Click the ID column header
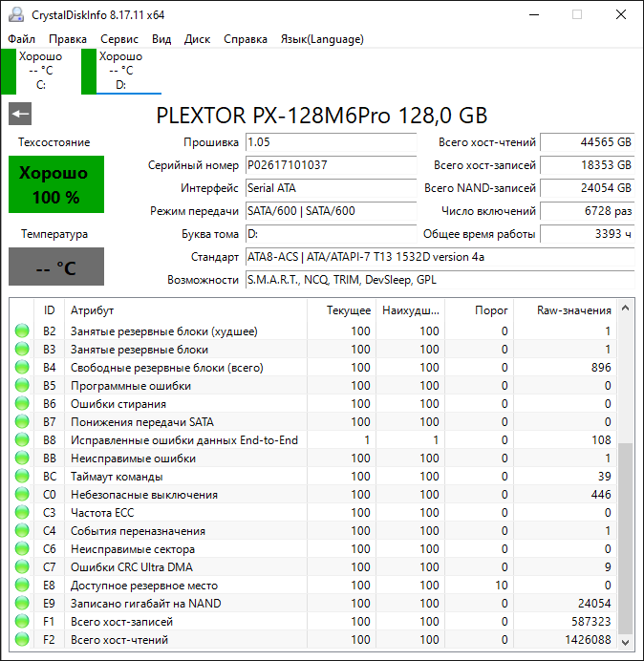 (x=49, y=310)
